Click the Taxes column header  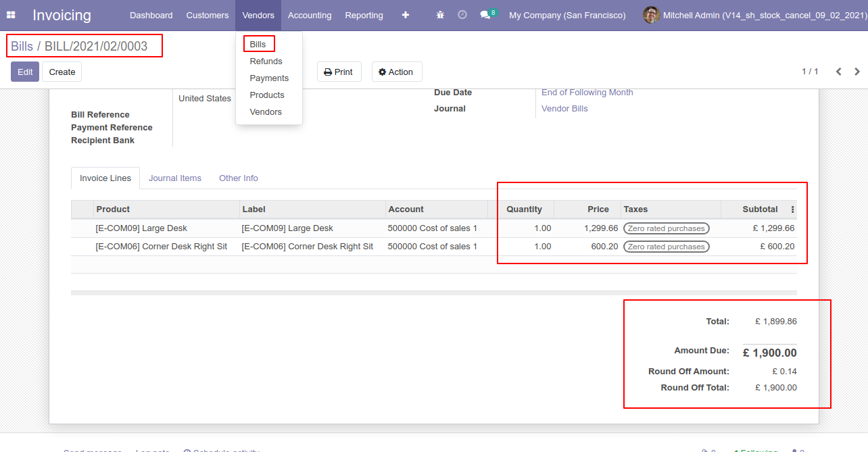coord(671,209)
